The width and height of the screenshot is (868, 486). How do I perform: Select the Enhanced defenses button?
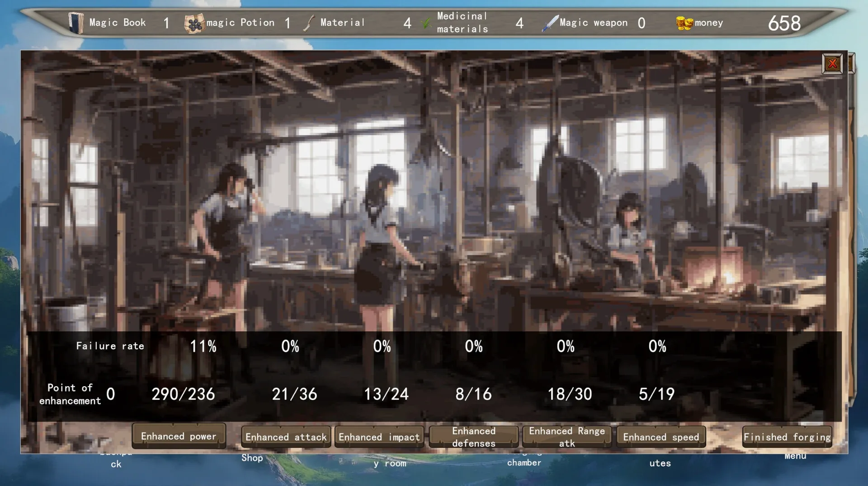473,437
